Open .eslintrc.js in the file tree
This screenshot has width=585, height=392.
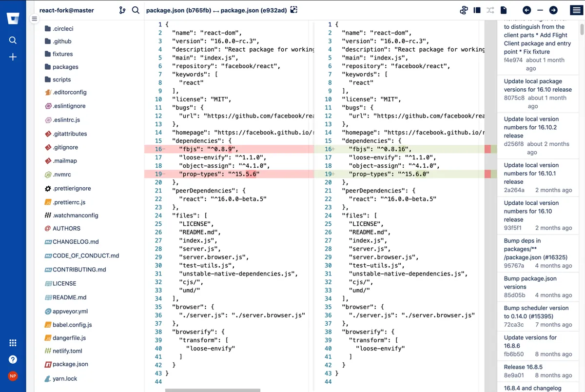point(62,120)
